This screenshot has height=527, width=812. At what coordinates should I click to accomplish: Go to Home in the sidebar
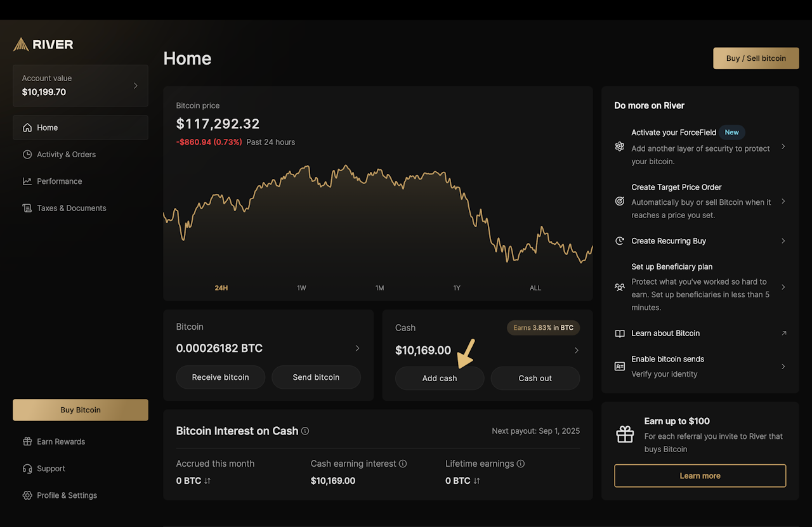[81, 127]
